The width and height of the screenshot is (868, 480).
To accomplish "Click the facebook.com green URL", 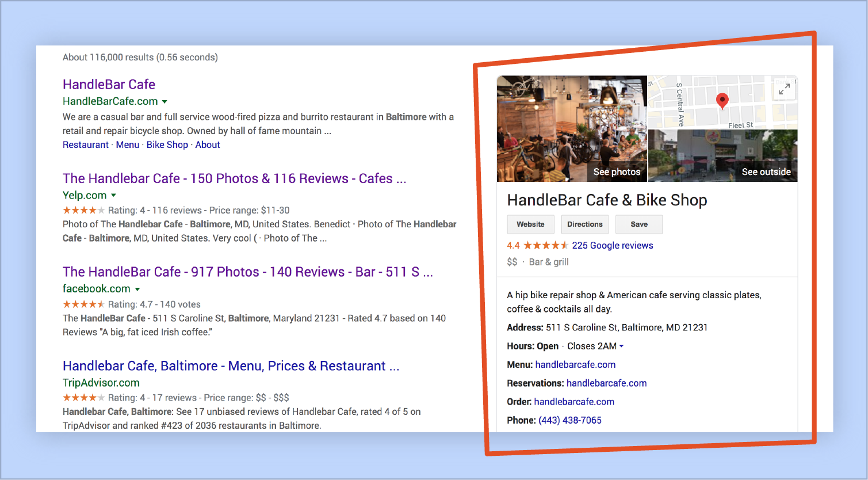I will (x=97, y=289).
